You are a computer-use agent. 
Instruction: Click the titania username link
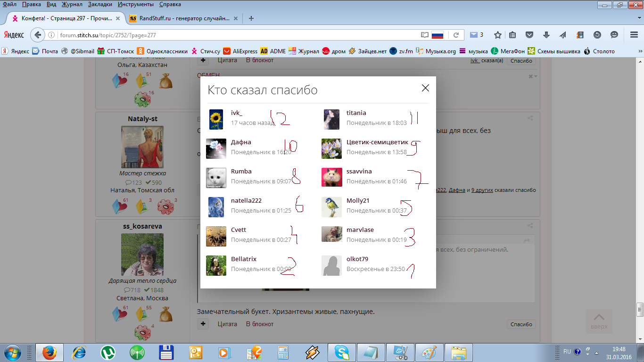[356, 113]
